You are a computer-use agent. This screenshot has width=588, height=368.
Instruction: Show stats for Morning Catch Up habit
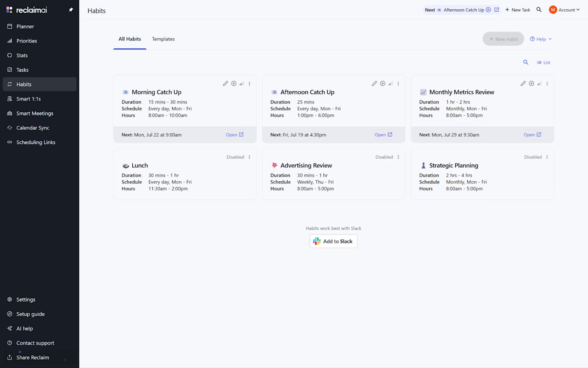[241, 84]
